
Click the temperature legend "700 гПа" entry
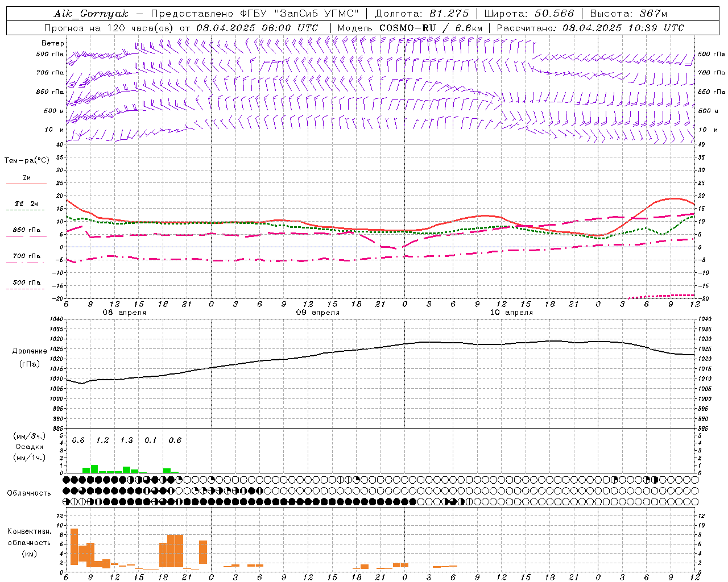(26, 256)
